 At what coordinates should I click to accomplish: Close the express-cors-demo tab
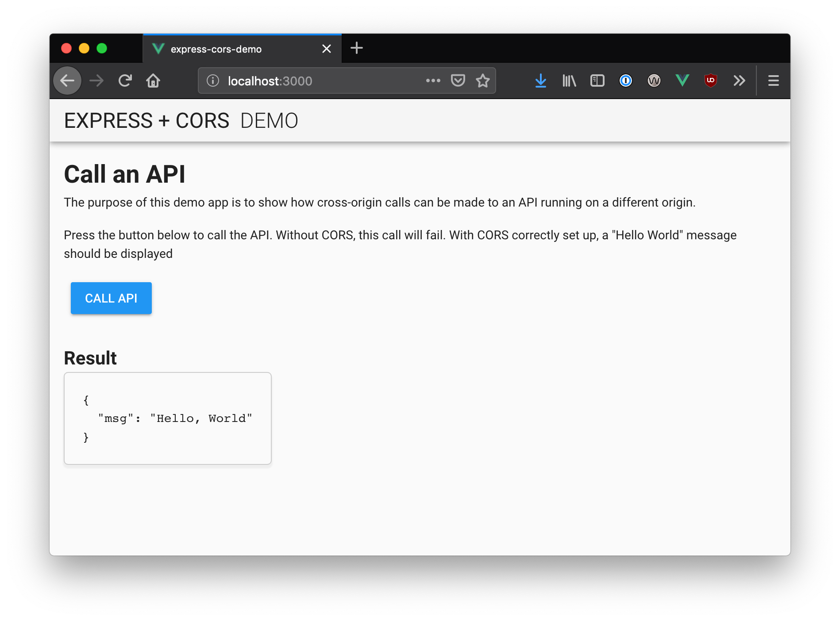[327, 49]
